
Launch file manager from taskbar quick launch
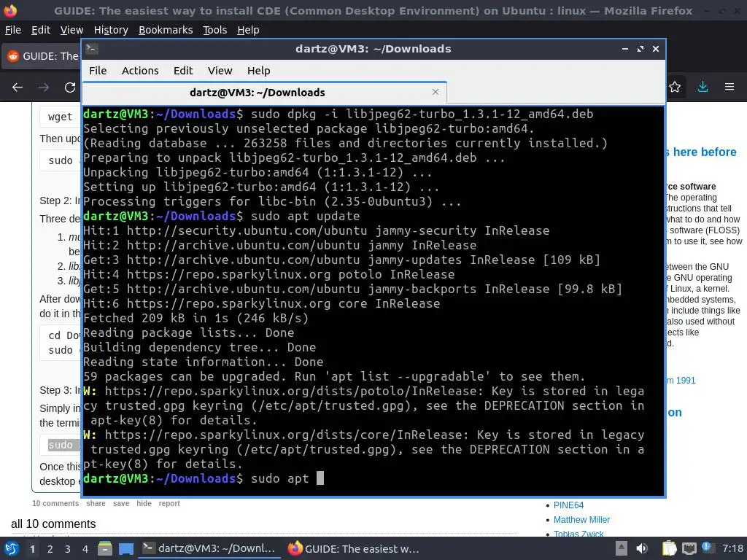(x=105, y=548)
